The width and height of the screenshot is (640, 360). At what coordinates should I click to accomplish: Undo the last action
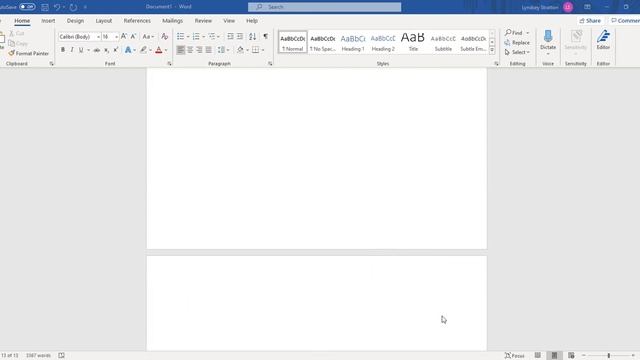coord(57,7)
